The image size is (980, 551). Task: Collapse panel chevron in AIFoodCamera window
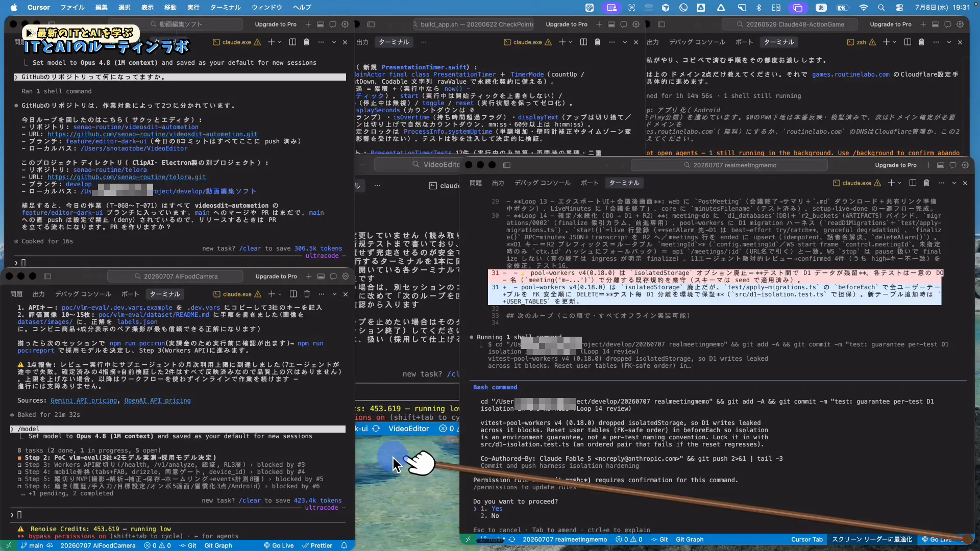click(x=334, y=294)
